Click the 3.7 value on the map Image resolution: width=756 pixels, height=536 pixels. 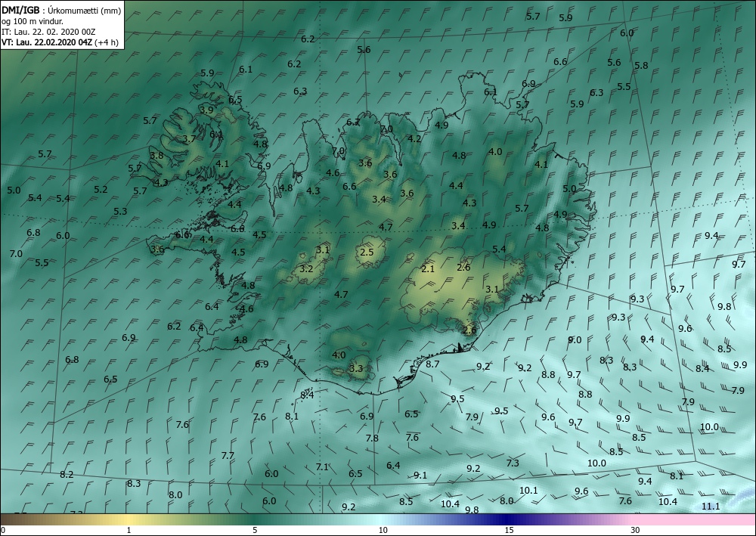pos(190,139)
